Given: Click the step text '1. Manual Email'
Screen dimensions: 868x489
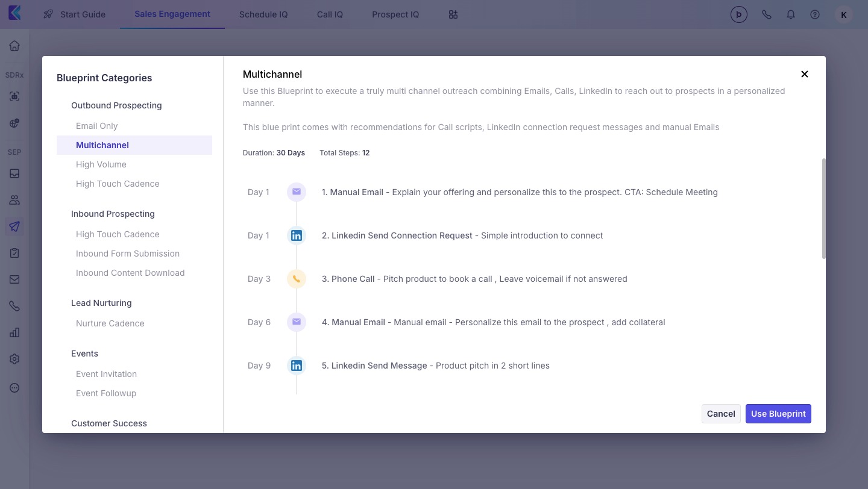Looking at the screenshot, I should (x=353, y=192).
